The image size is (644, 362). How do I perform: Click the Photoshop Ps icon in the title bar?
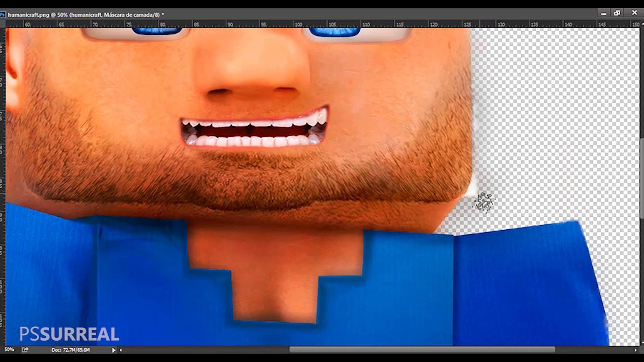point(3,15)
